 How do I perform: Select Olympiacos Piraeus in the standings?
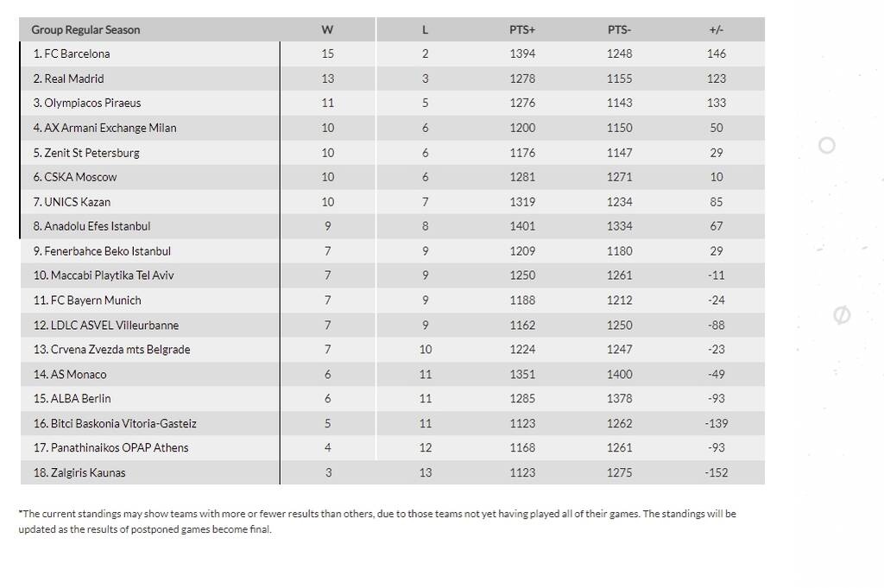(x=87, y=103)
